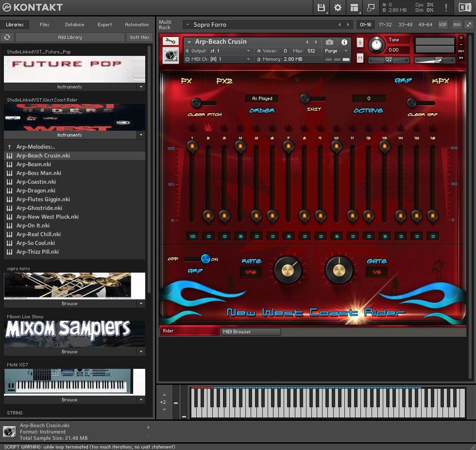Click the pan slider
This screenshot has width=476, height=450.
click(389, 60)
